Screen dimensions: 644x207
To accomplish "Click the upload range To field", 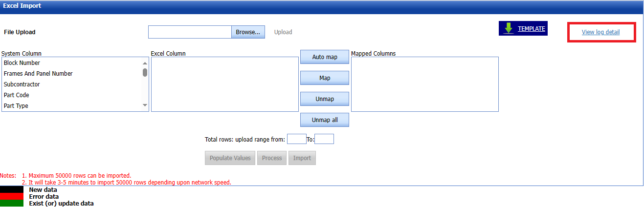I will (x=324, y=139).
